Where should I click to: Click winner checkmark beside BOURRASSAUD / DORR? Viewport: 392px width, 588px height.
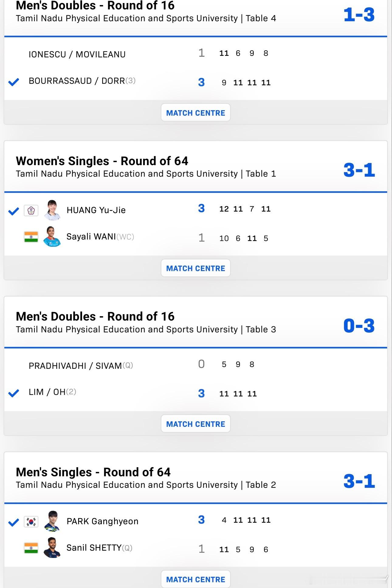point(14,82)
